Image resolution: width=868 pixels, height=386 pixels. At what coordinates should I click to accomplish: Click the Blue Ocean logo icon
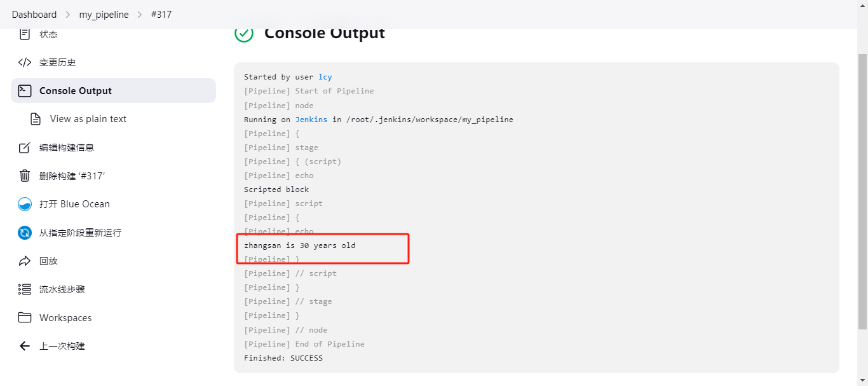tap(25, 204)
